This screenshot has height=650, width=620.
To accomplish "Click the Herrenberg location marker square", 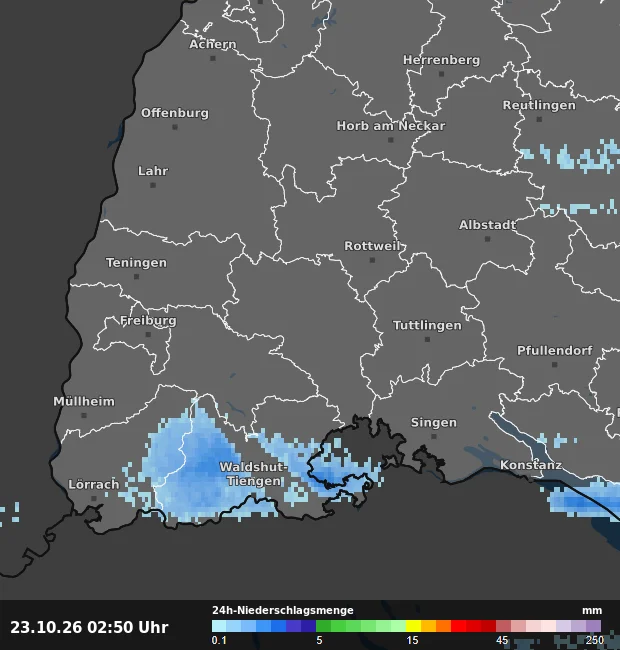I will click(x=441, y=74).
